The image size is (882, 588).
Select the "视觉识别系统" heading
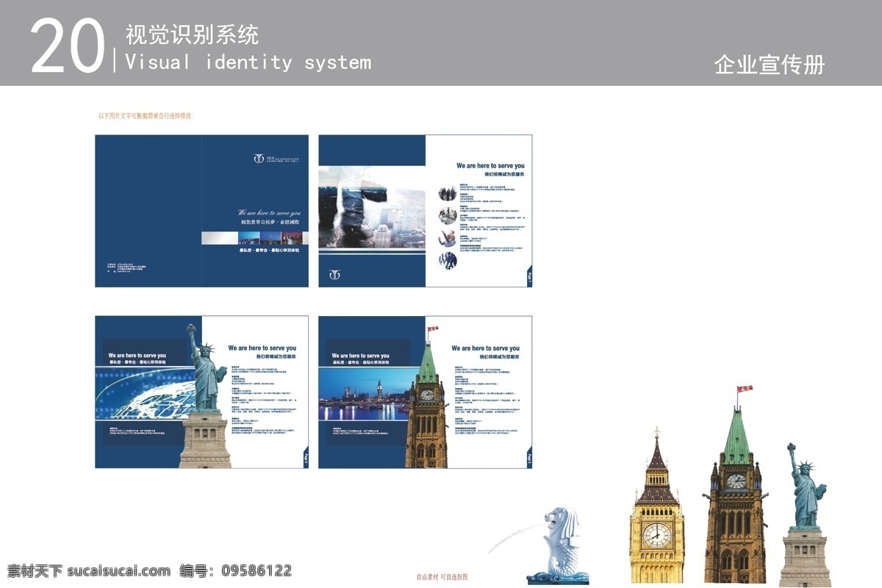click(x=192, y=34)
